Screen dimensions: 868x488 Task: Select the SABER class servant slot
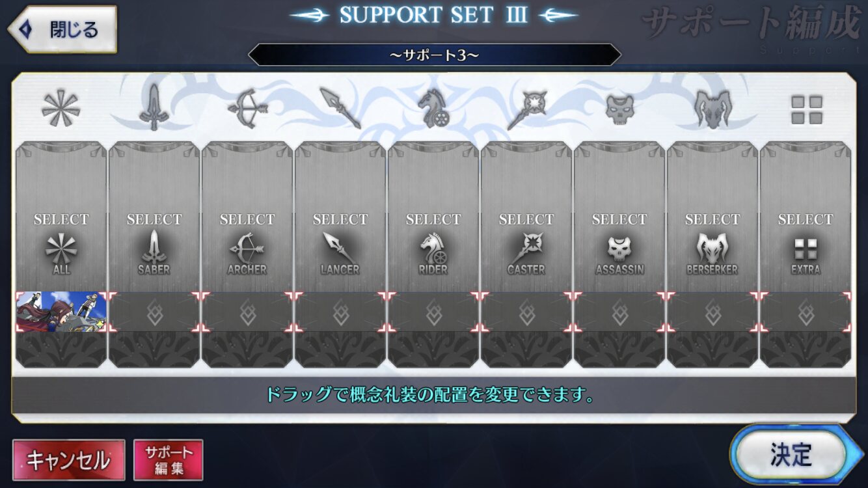(154, 216)
